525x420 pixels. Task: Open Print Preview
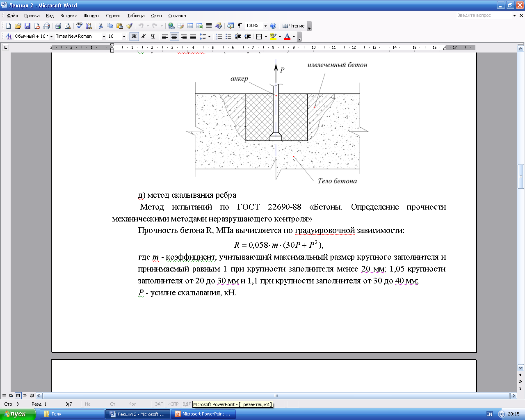(68, 26)
